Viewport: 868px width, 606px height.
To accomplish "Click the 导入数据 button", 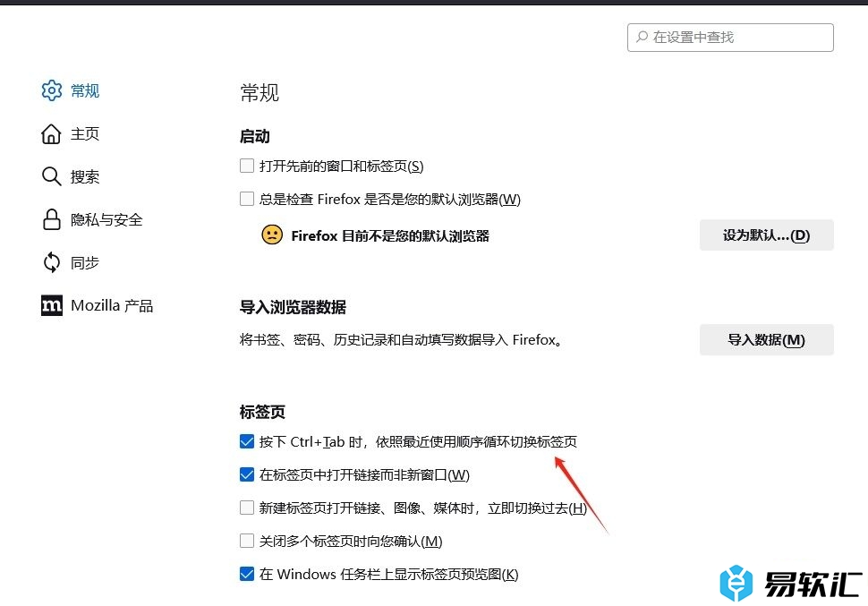I will point(766,339).
